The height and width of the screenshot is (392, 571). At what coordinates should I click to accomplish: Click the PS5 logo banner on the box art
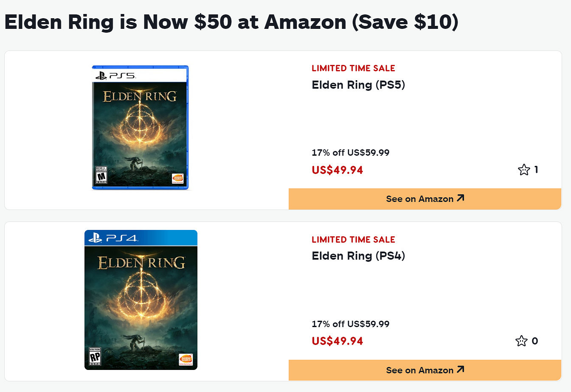click(x=140, y=75)
